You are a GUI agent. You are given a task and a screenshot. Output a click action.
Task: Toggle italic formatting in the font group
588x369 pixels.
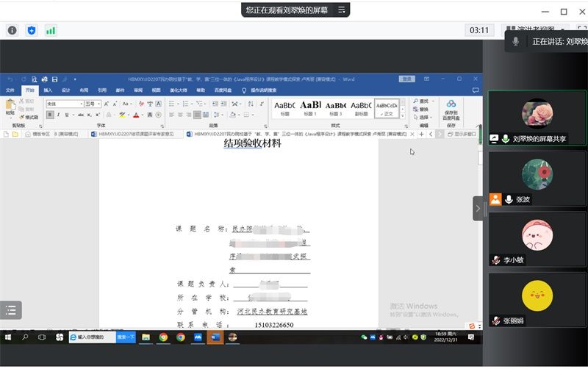59,115
